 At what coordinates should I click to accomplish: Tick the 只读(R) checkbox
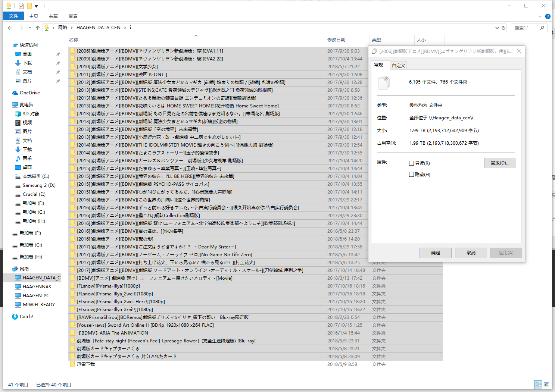411,163
